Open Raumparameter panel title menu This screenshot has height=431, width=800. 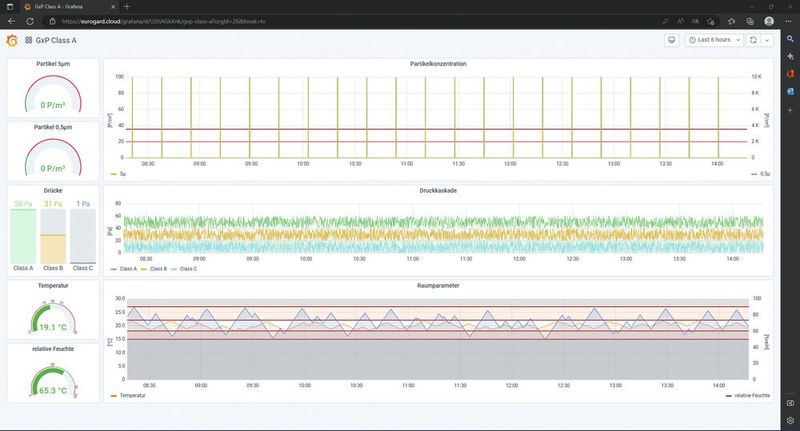point(438,286)
